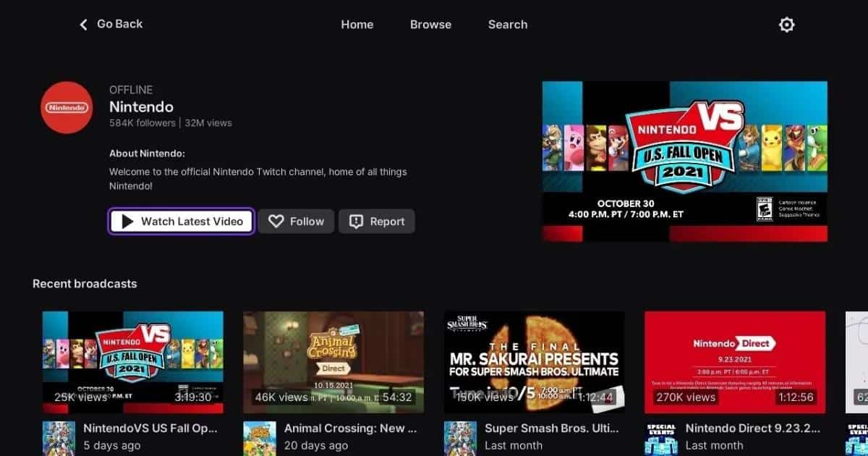
Task: Click the play triangle in Watch Latest Video
Action: click(x=128, y=221)
